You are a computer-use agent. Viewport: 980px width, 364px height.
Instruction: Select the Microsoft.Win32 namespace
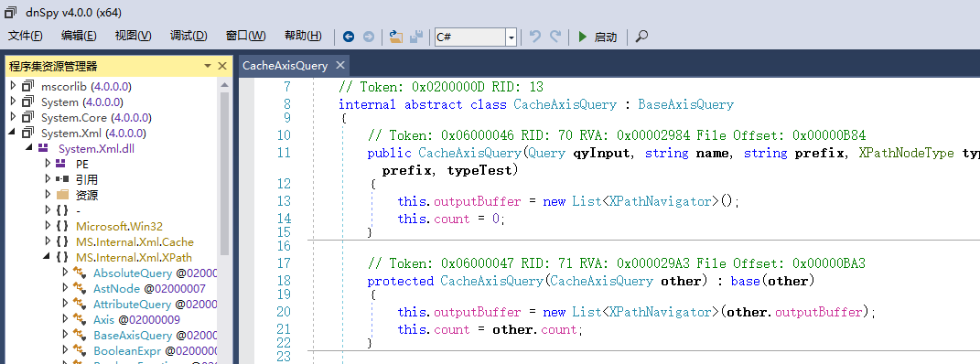click(x=119, y=227)
